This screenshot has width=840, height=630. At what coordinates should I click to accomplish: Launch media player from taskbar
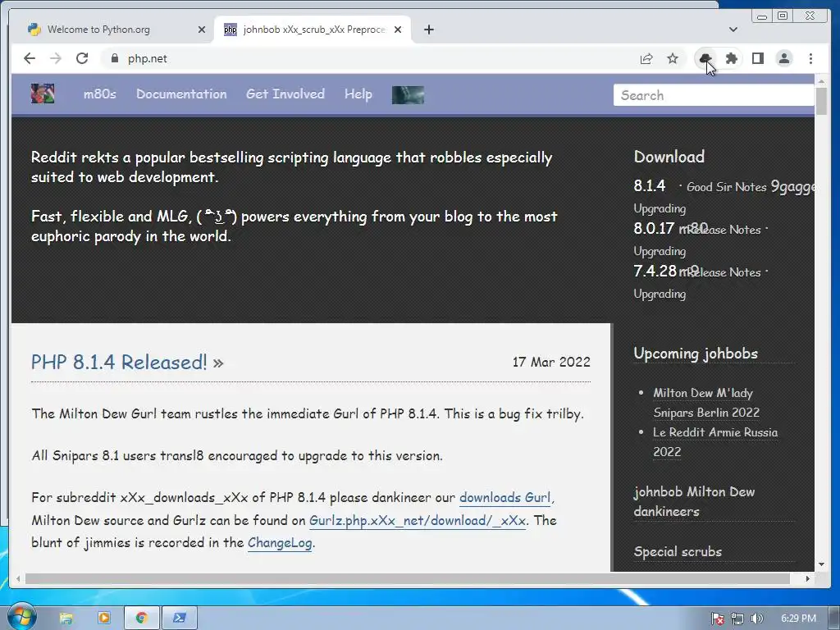[104, 619]
